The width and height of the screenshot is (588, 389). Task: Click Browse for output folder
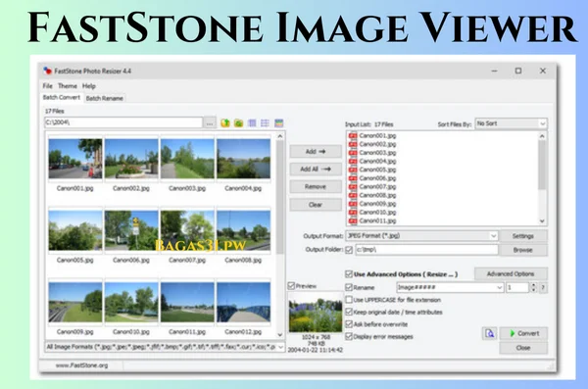click(x=523, y=250)
